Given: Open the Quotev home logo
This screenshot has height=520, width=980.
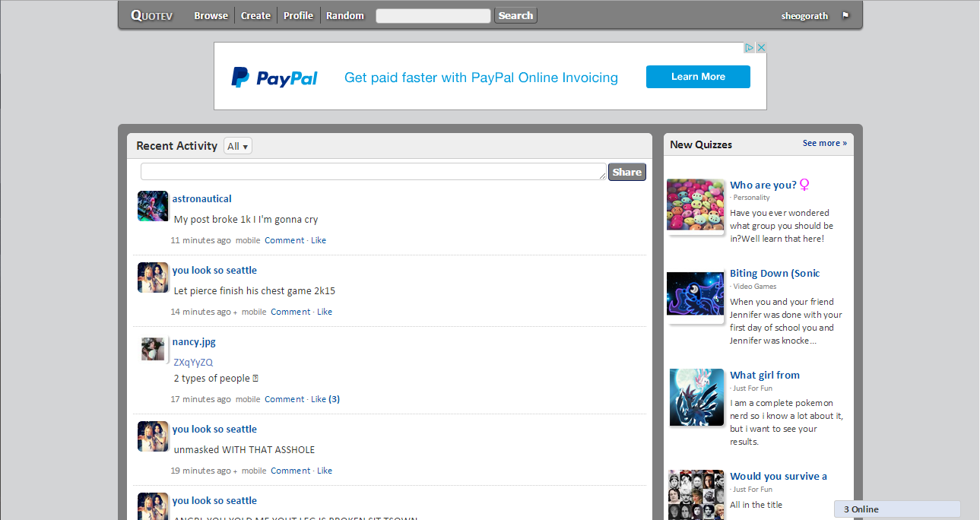Looking at the screenshot, I should [151, 15].
